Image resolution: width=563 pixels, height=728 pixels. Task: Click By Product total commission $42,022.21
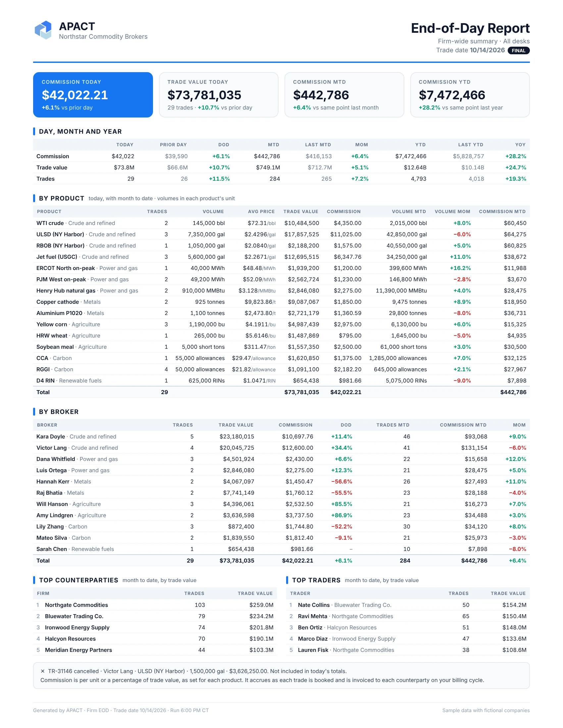(x=346, y=392)
